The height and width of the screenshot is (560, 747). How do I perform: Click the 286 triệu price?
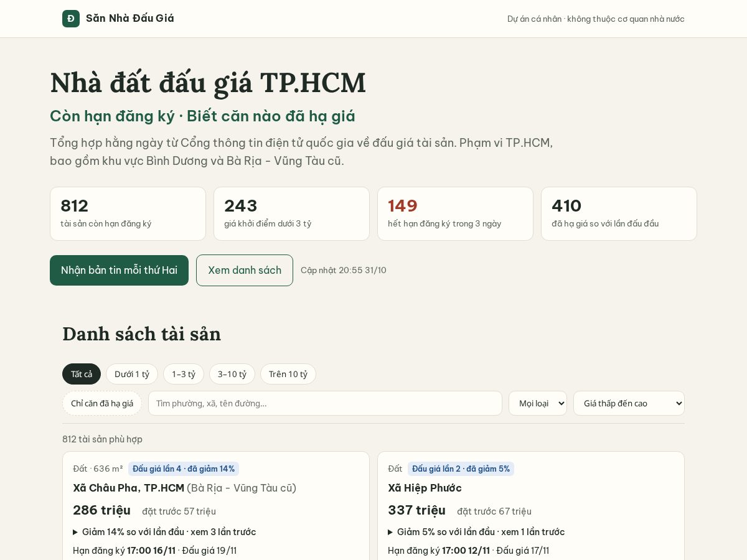[101, 510]
